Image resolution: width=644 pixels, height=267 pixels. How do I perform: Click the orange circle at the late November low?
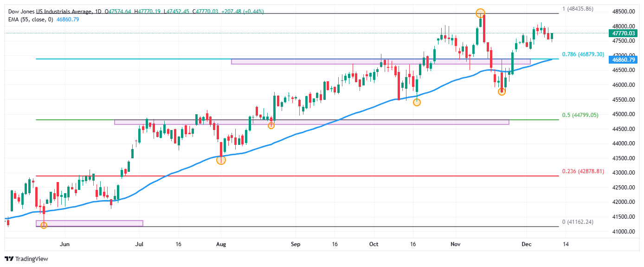(x=502, y=91)
